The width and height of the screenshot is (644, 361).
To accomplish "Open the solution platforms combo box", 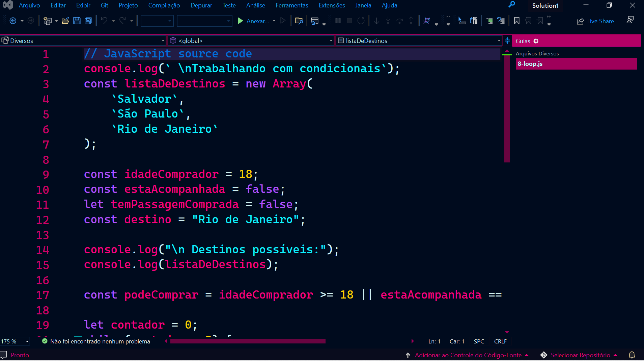I will (204, 21).
